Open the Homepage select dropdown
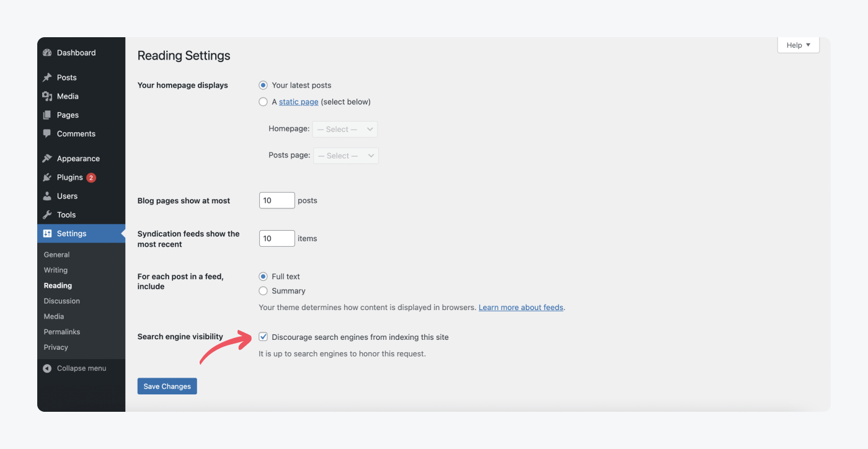Image resolution: width=868 pixels, height=449 pixels. (x=345, y=129)
